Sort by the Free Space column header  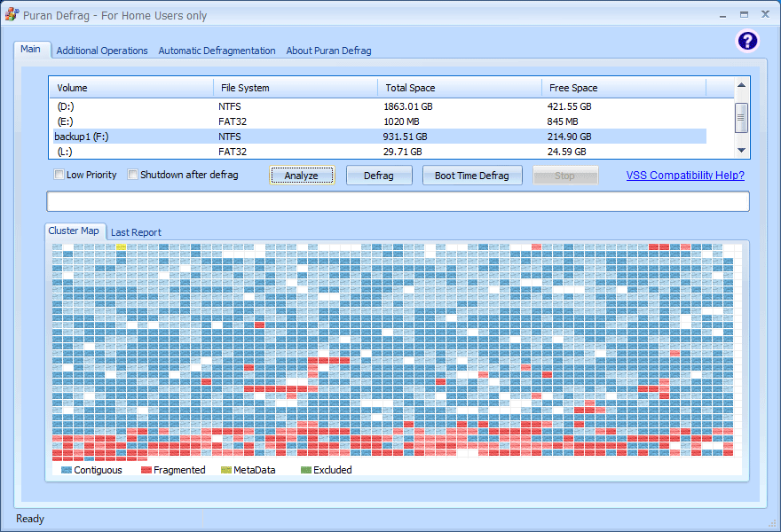point(624,88)
